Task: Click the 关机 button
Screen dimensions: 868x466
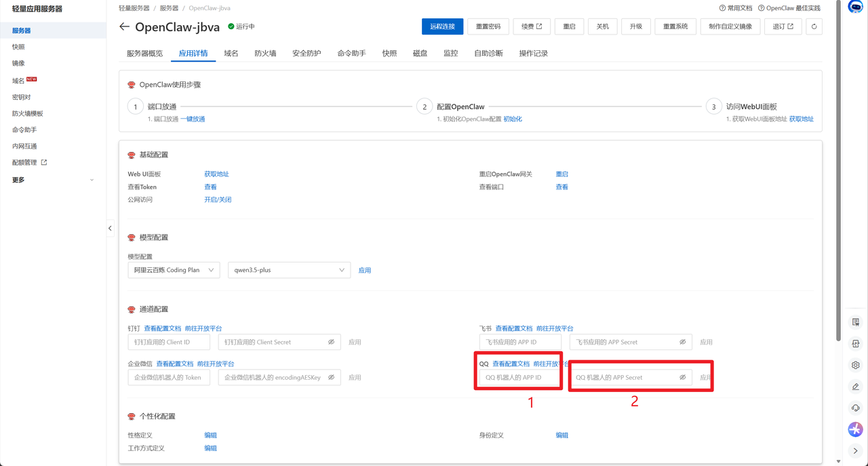Action: tap(602, 26)
